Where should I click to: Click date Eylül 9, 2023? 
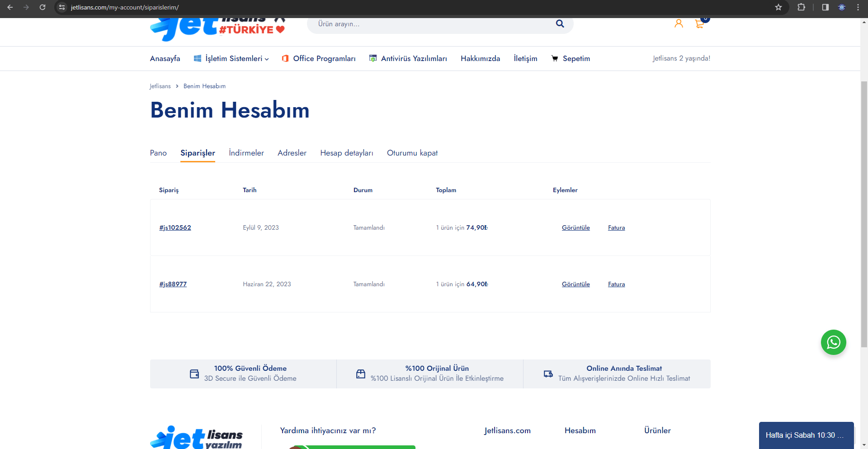coord(261,227)
